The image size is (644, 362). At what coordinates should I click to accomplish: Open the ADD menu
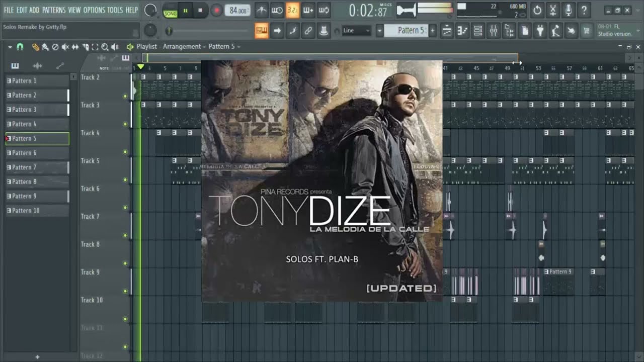tap(34, 10)
